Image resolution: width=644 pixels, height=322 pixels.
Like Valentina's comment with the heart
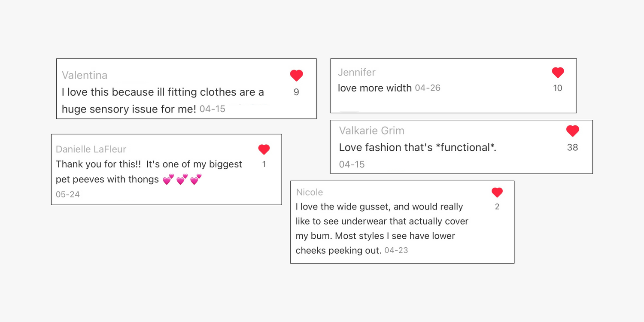pos(296,76)
